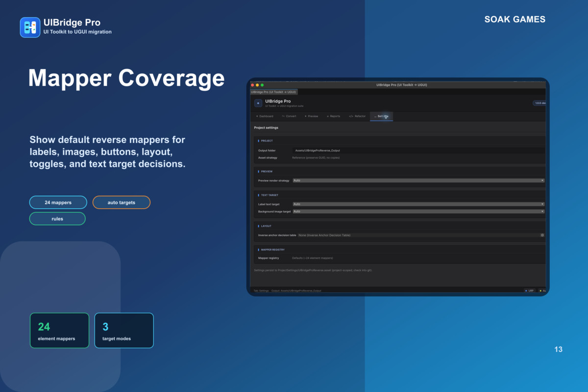Click the 'Asset strategy' label
Screen dimensions: 588x392
[268, 158]
